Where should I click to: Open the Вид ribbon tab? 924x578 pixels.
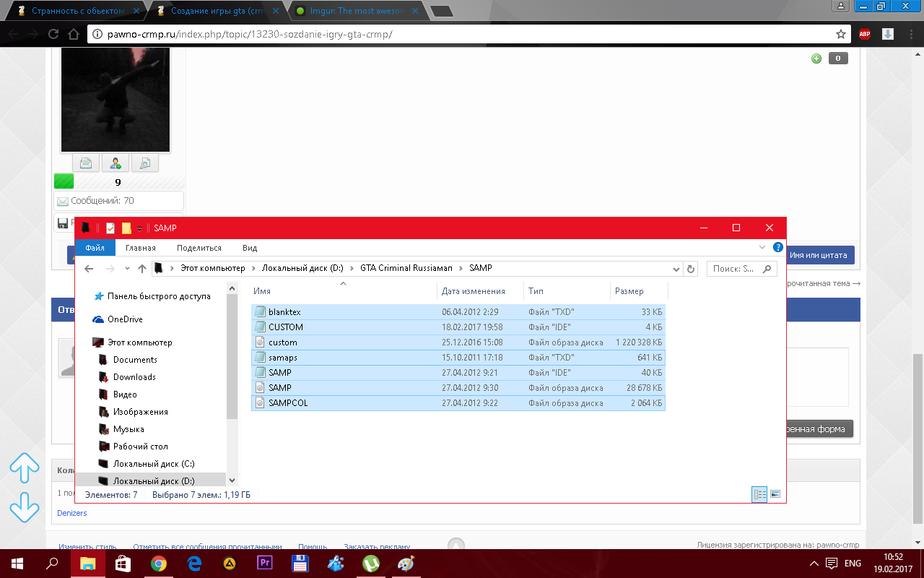[250, 248]
